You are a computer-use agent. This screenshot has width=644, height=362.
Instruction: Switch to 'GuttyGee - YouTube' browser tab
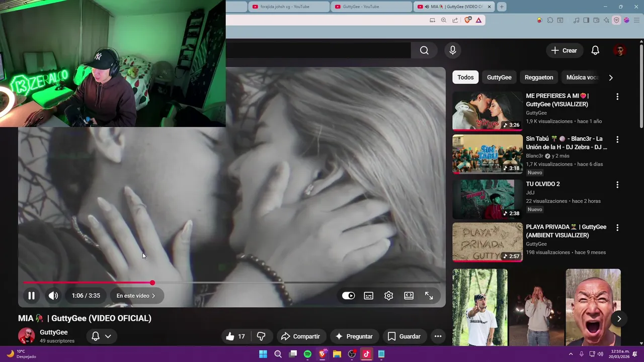coord(370,7)
